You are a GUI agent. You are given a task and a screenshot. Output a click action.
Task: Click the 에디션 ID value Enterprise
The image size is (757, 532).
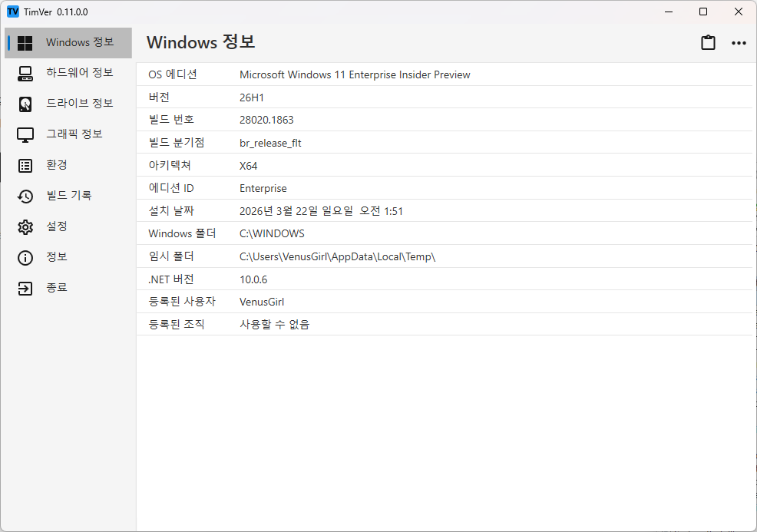263,188
